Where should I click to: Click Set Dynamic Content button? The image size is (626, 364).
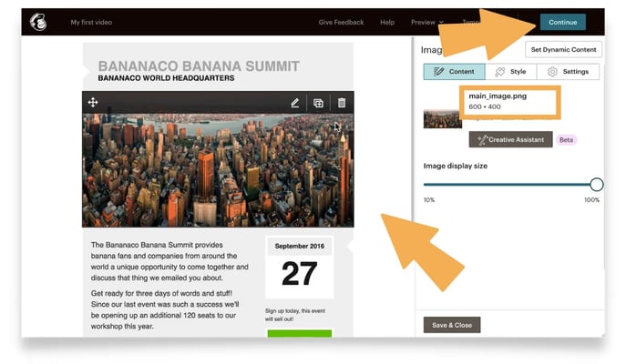(563, 50)
